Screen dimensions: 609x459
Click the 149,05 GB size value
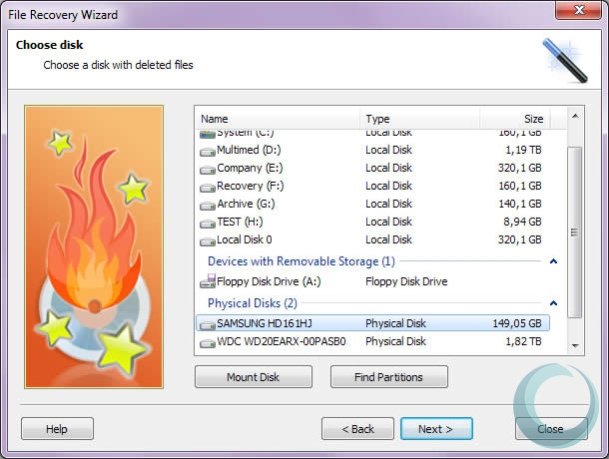pos(517,323)
